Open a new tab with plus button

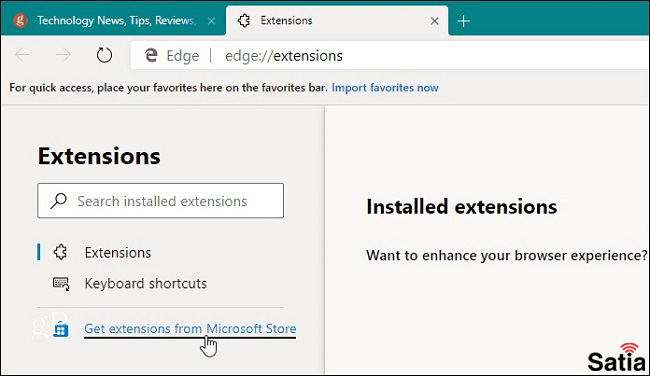463,21
